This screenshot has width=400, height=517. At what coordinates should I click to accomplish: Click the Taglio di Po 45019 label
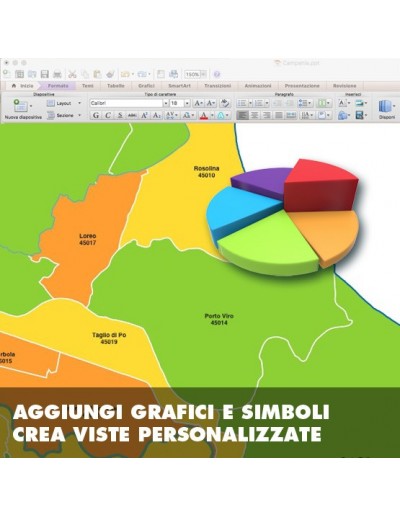109,338
